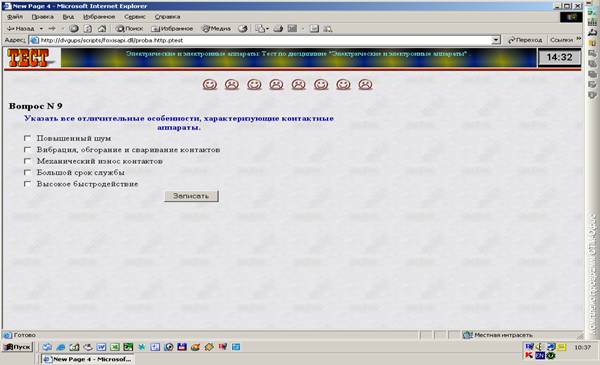The height and width of the screenshot is (365, 600).
Task: Click the last sad result face
Action: [365, 84]
